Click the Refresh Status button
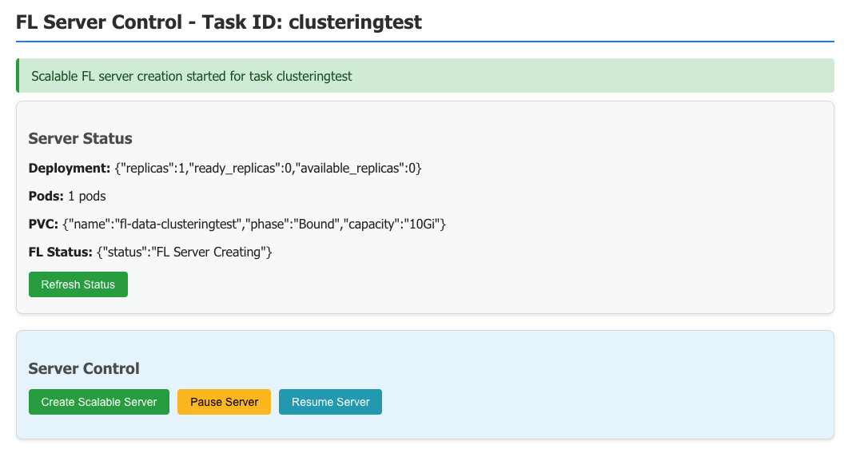The width and height of the screenshot is (868, 453). (x=78, y=284)
